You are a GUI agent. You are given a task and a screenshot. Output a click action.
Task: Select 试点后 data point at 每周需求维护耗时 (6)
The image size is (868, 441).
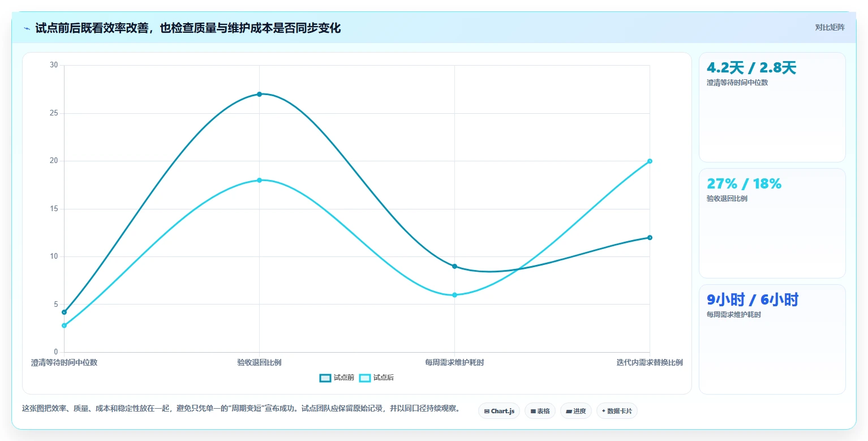(454, 295)
